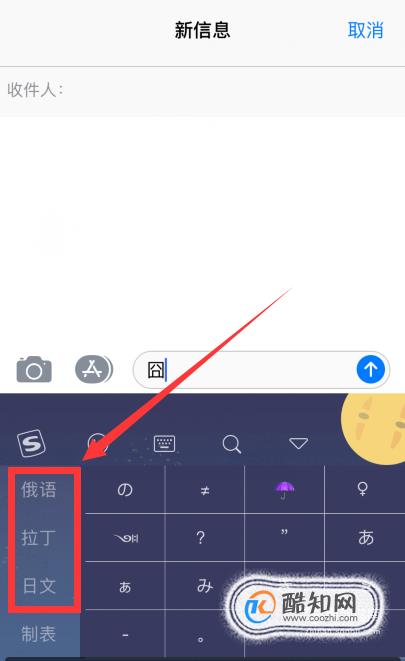Image resolution: width=405 pixels, height=661 pixels.
Task: Select the 拉丁 symbol category
Action: coord(39,538)
